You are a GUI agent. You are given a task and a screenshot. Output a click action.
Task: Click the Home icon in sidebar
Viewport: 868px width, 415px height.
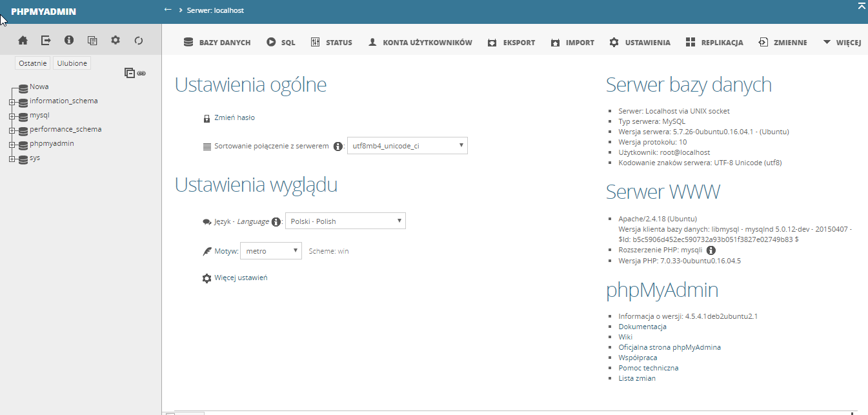[x=23, y=41]
